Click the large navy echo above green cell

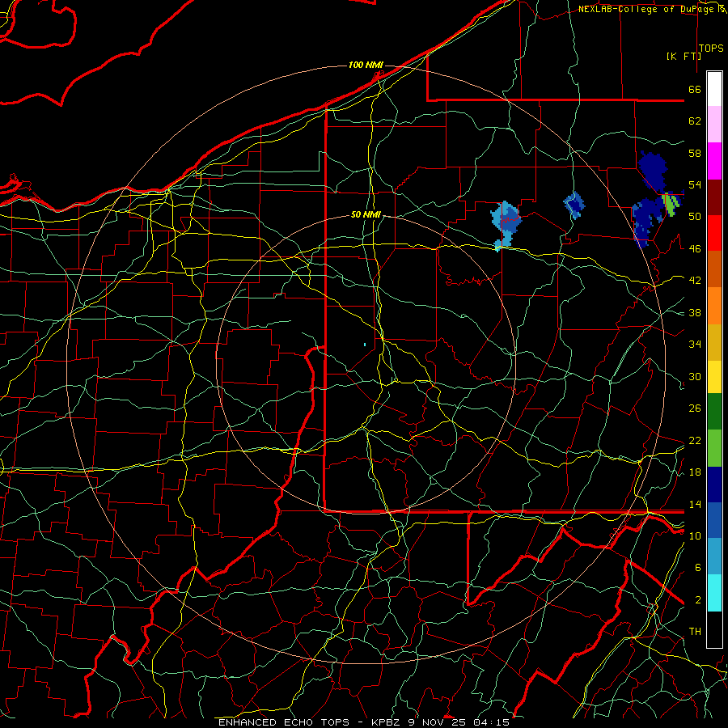click(653, 171)
